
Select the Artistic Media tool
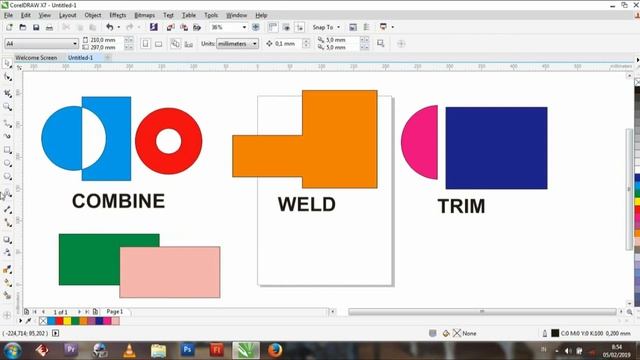[7, 136]
